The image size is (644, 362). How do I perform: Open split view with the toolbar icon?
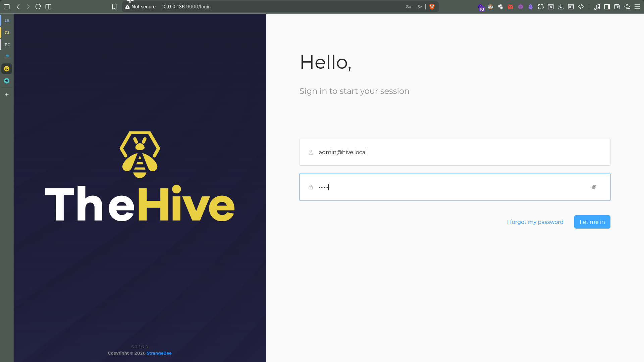point(48,7)
